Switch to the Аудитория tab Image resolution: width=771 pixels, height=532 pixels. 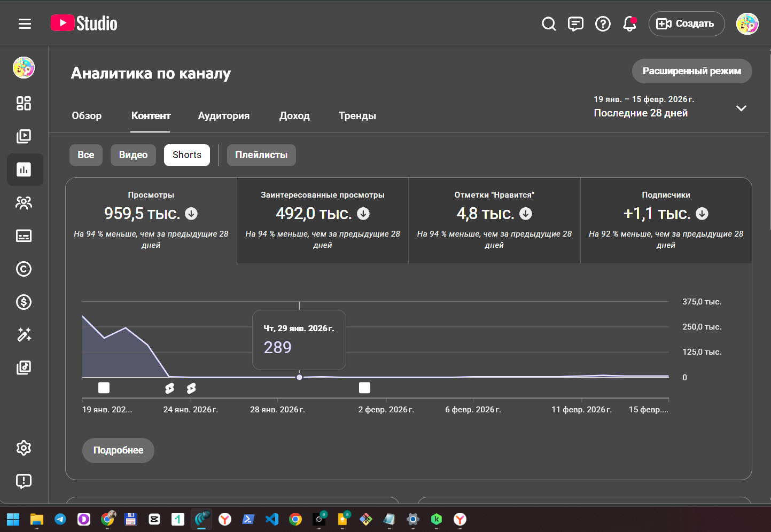point(223,116)
